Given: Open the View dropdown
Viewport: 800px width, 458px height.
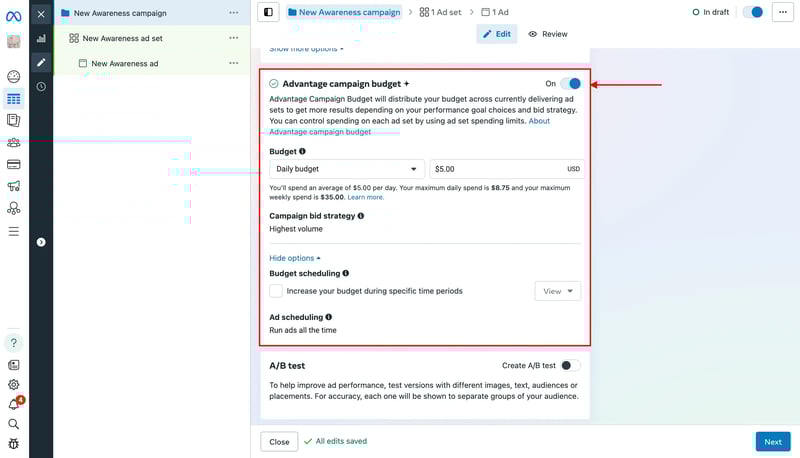Looking at the screenshot, I should tap(558, 291).
